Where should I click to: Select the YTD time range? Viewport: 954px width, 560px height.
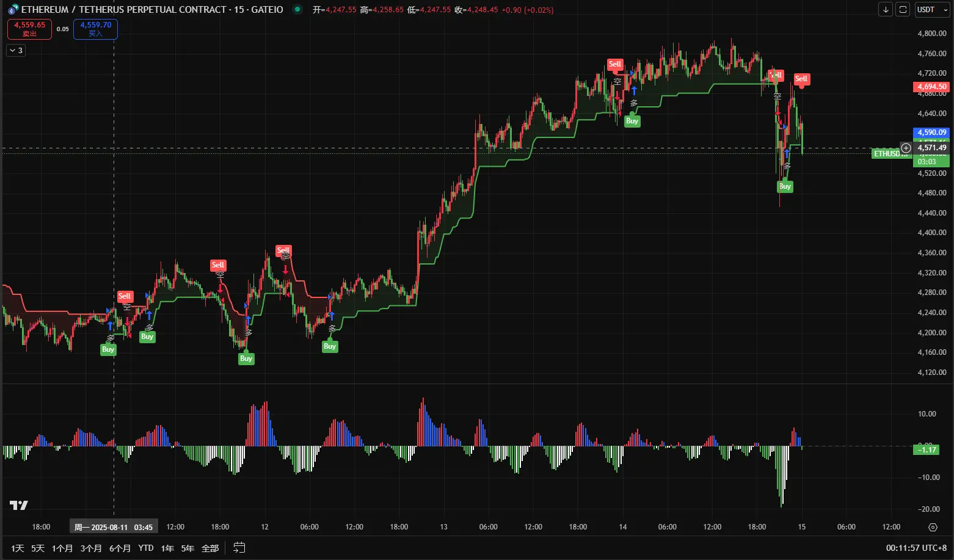point(146,548)
